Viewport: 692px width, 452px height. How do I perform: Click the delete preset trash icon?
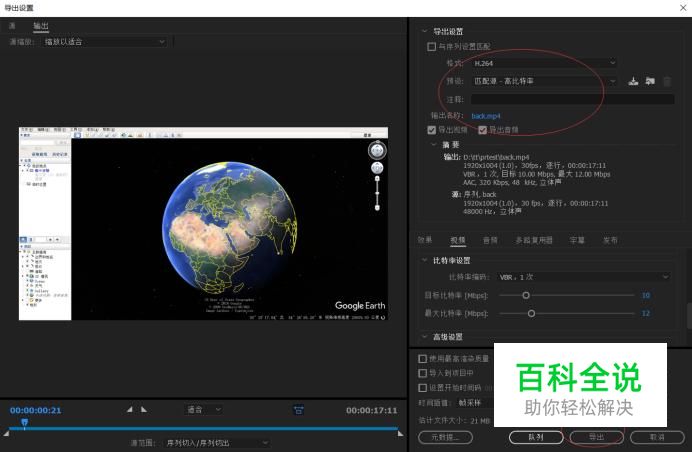click(667, 81)
